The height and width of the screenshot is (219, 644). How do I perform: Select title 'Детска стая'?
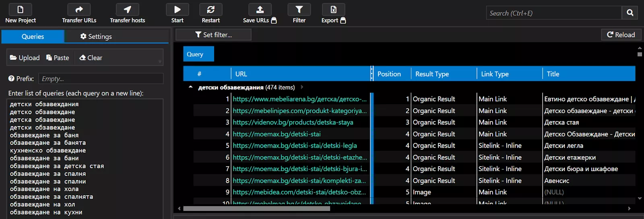561,122
